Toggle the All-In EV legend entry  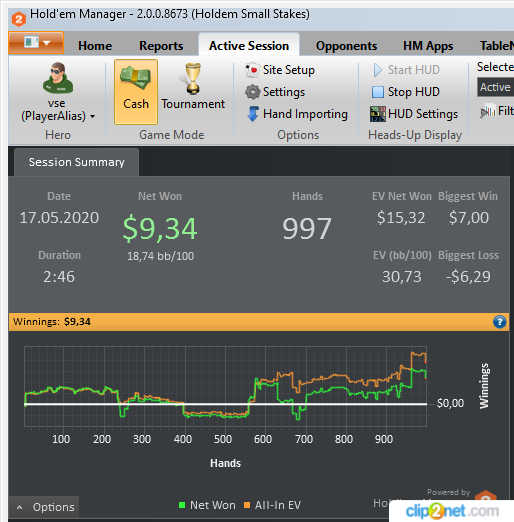pyautogui.click(x=272, y=505)
